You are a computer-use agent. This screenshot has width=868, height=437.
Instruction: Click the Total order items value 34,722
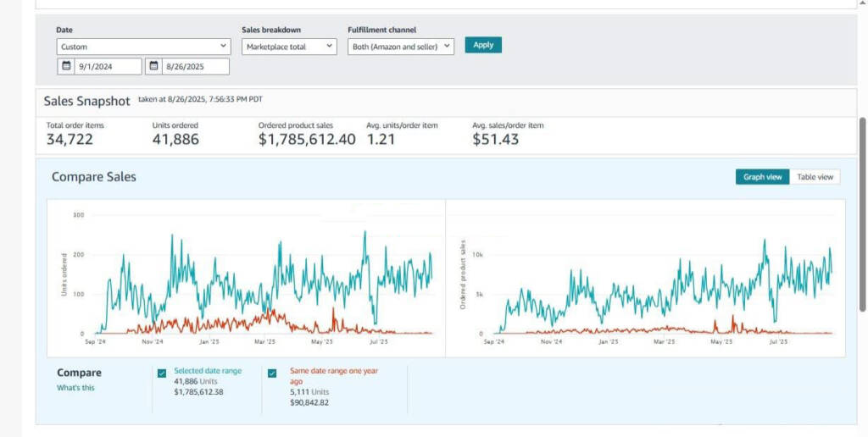click(x=70, y=140)
